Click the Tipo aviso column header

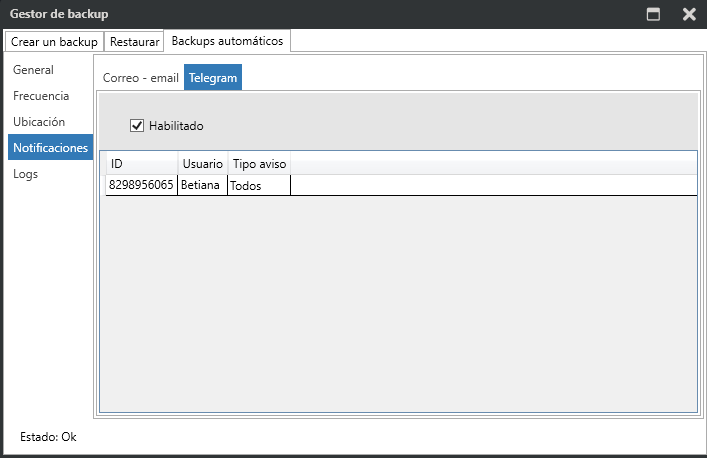click(259, 163)
